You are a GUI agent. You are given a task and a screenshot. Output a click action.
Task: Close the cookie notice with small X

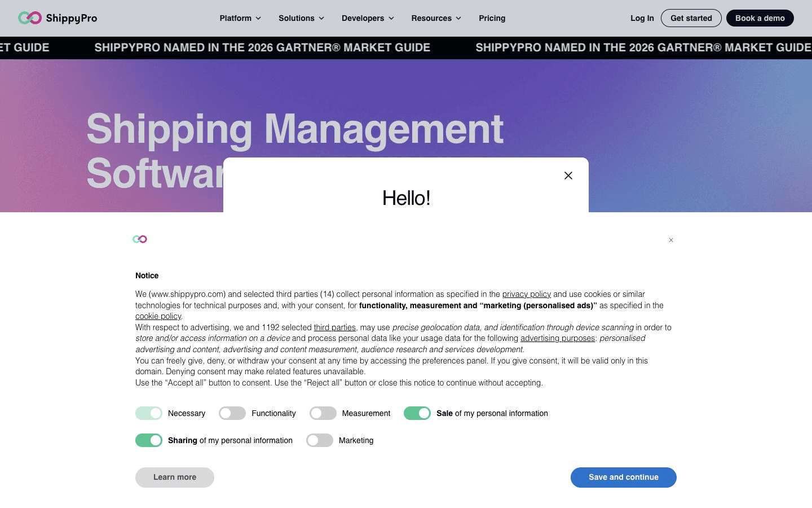pyautogui.click(x=671, y=240)
